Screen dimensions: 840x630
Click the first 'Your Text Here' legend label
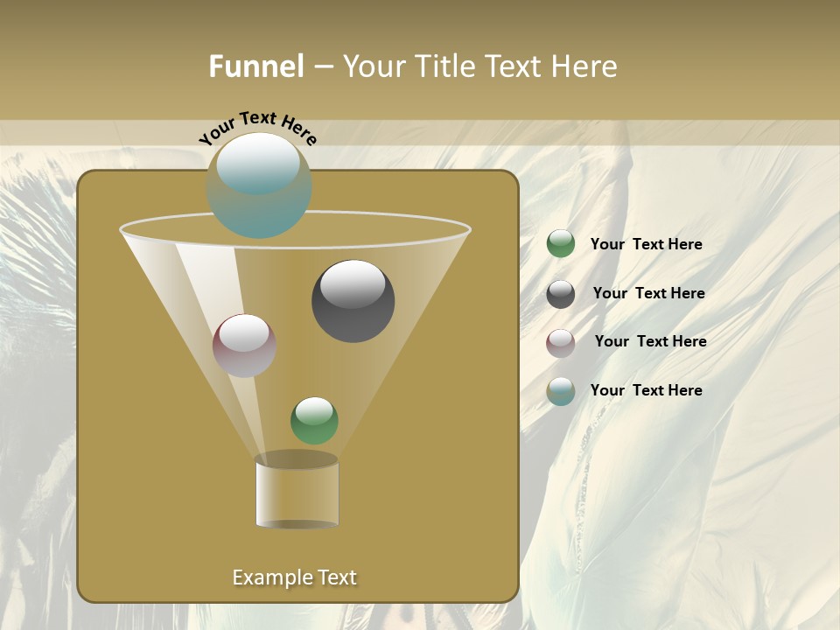coord(647,245)
